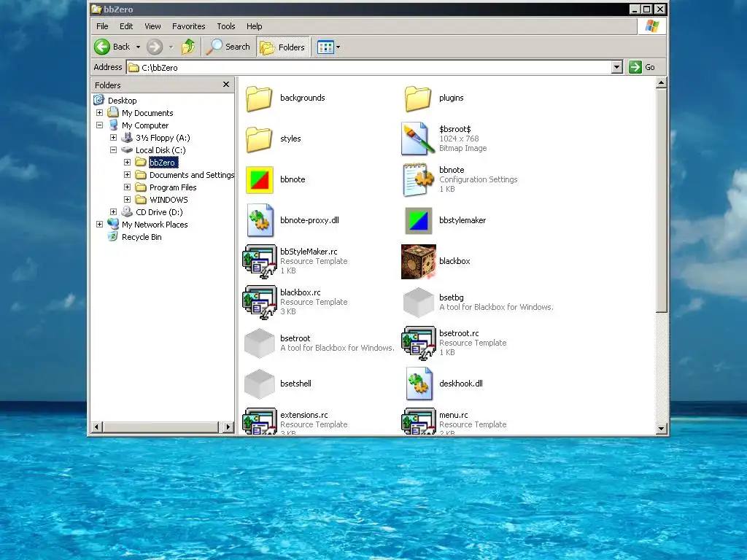Open the Help menu

254,26
